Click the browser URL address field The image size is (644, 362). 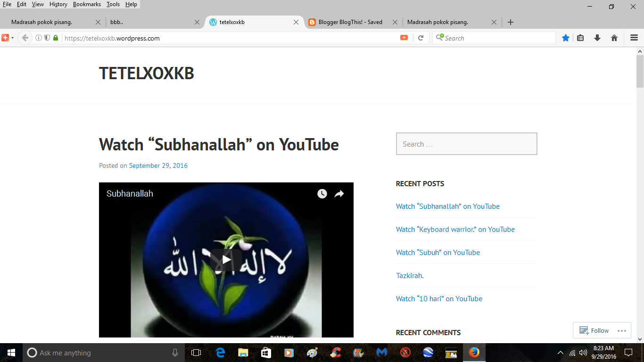click(x=231, y=38)
